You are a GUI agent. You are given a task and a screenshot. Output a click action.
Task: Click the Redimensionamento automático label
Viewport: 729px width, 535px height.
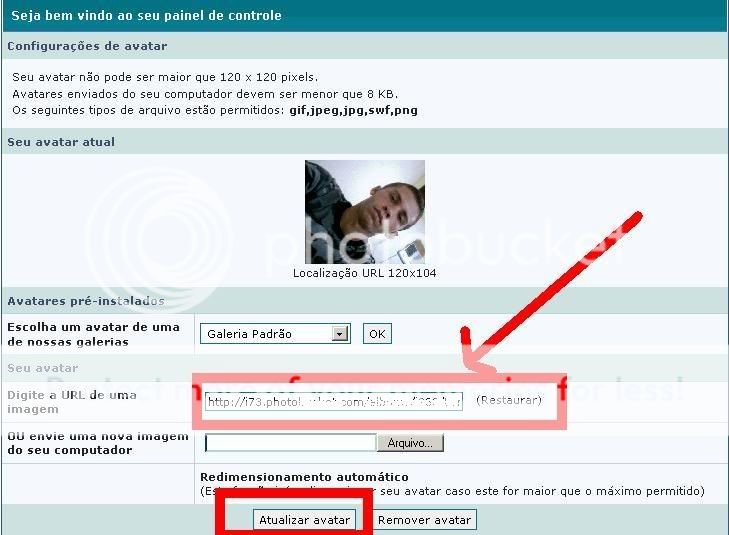pyautogui.click(x=304, y=477)
